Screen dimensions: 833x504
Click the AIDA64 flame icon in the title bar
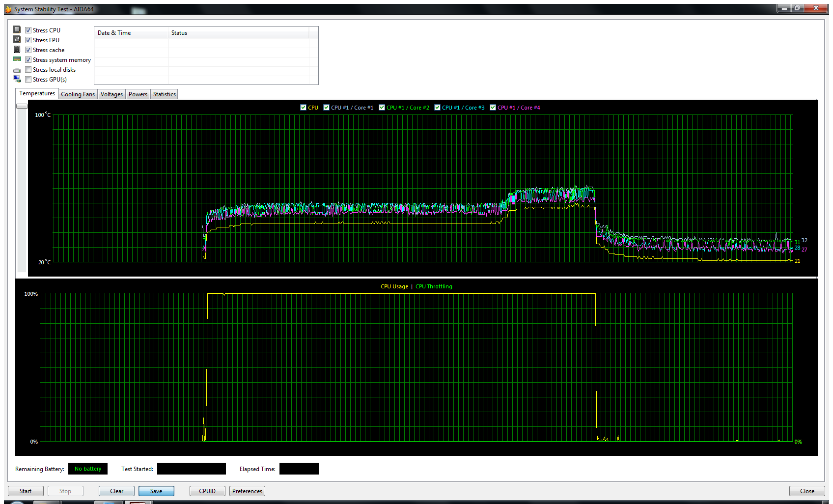8,9
